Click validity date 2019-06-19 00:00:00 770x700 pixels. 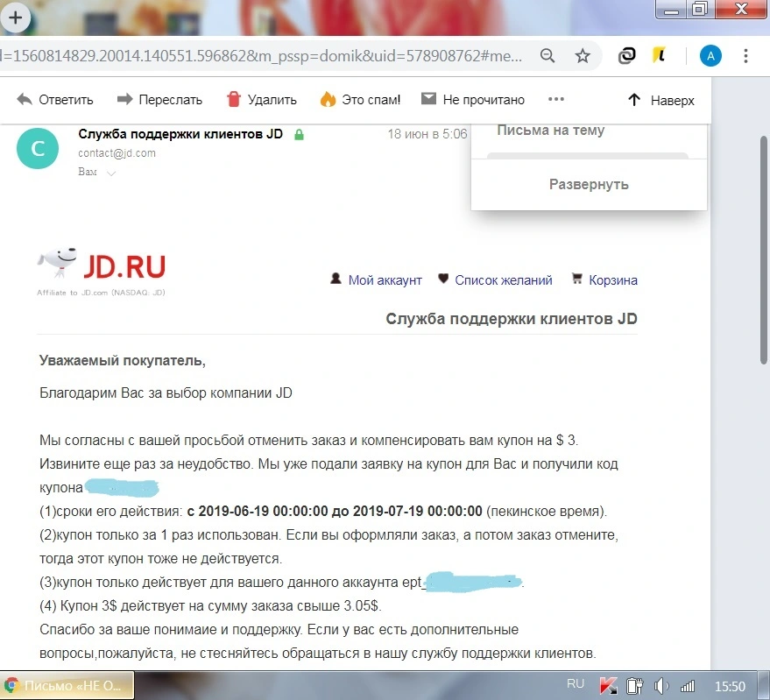[263, 512]
